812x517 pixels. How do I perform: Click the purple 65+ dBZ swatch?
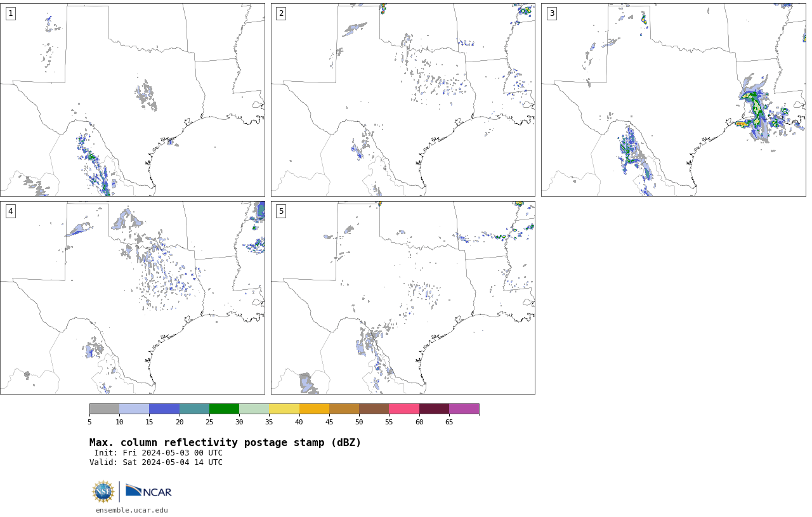(x=464, y=409)
